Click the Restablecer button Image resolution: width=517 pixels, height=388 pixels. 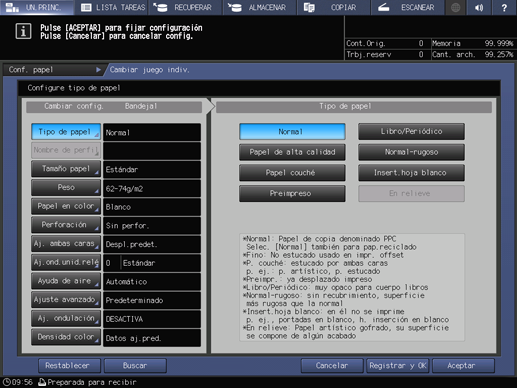[69, 366]
